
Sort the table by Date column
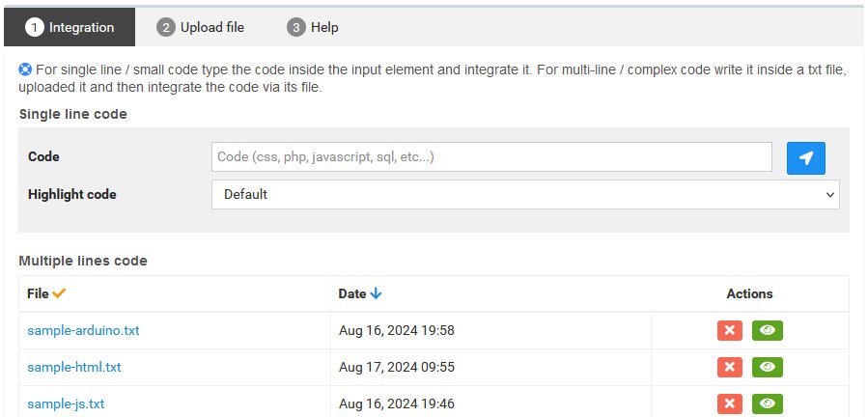click(x=352, y=293)
